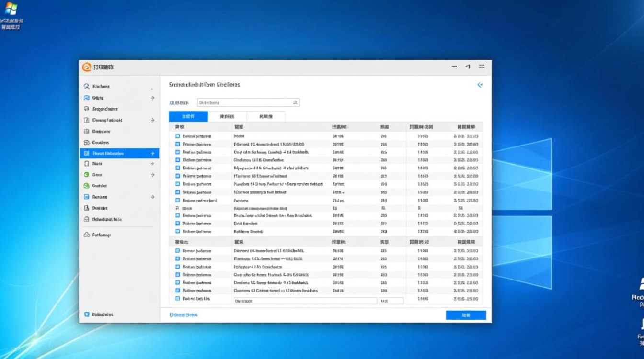Screen dimensions: 644x359
Task: Expand the highlighted sidebar item's arrow
Action: [152, 153]
